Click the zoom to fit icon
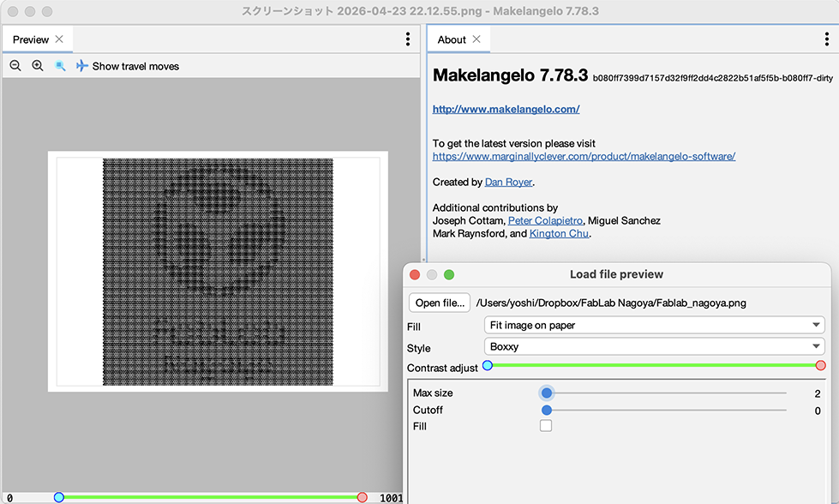The height and width of the screenshot is (504, 839). [60, 66]
